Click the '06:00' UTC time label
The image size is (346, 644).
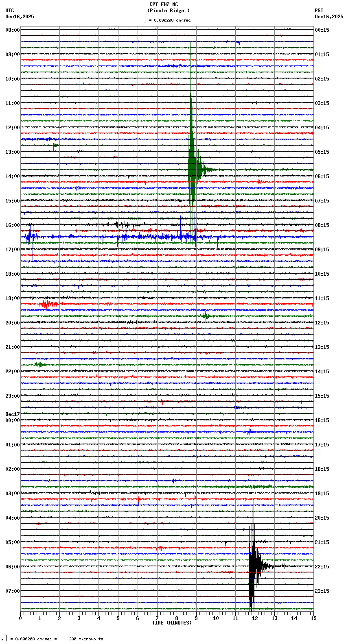(13, 567)
